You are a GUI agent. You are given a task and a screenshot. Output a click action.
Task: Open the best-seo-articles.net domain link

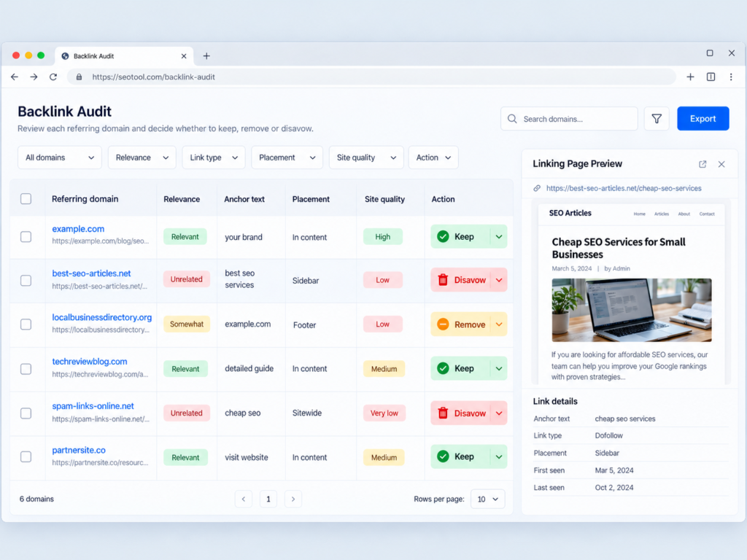[x=91, y=273]
